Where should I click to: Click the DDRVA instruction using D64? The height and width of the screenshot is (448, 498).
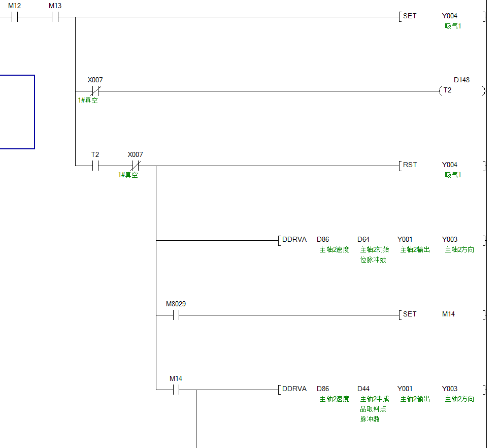[294, 240]
